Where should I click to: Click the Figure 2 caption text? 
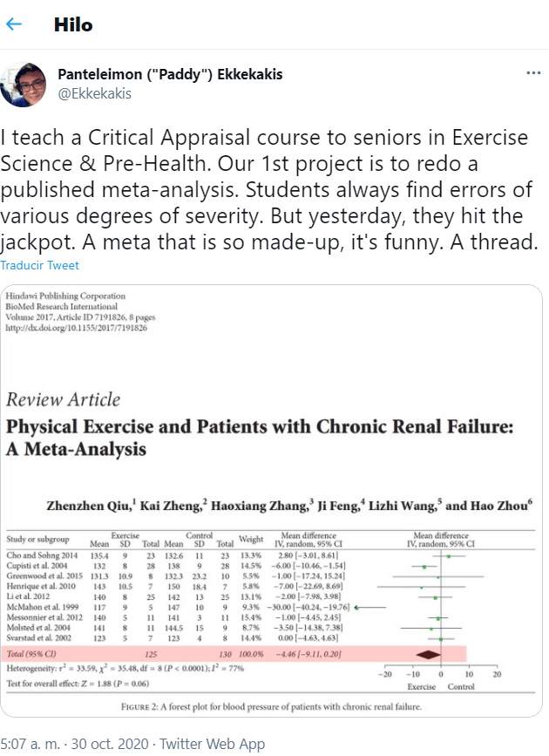point(272,705)
